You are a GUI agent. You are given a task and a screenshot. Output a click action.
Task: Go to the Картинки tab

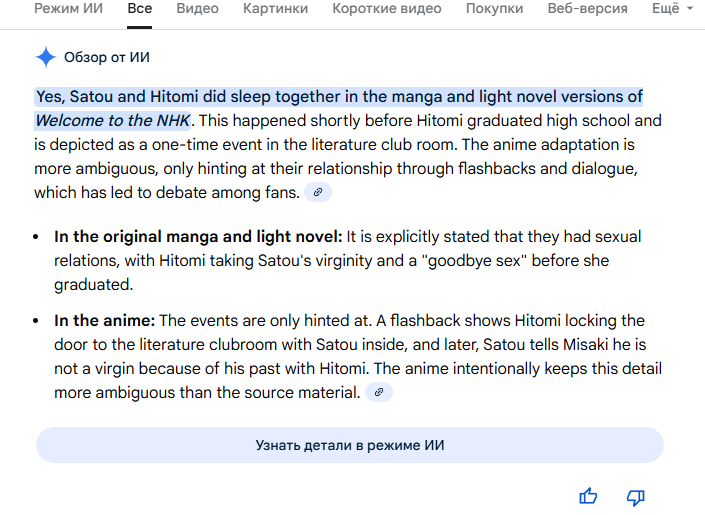[x=275, y=9]
